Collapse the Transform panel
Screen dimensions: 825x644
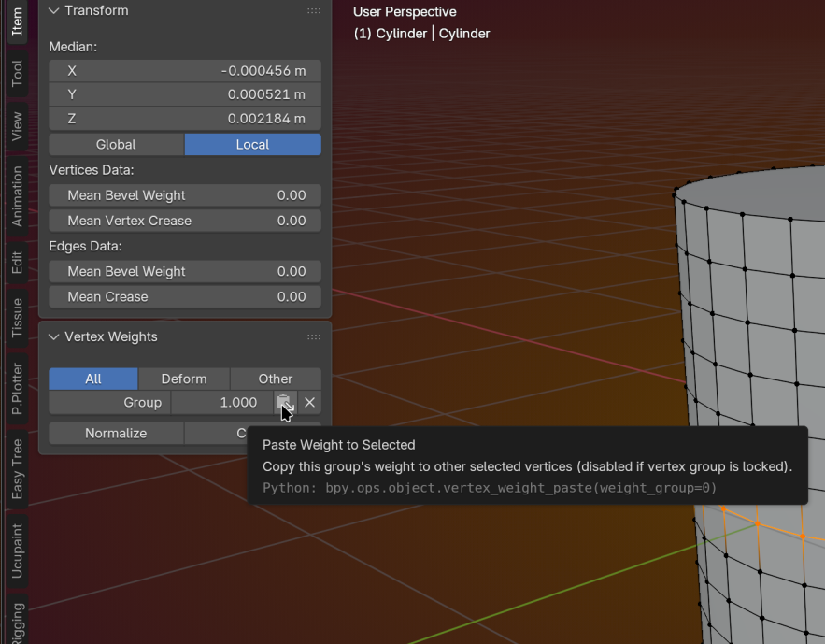[54, 10]
